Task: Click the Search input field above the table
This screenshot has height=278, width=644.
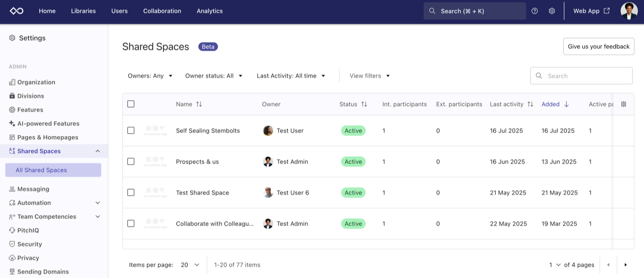Action: 581,75
